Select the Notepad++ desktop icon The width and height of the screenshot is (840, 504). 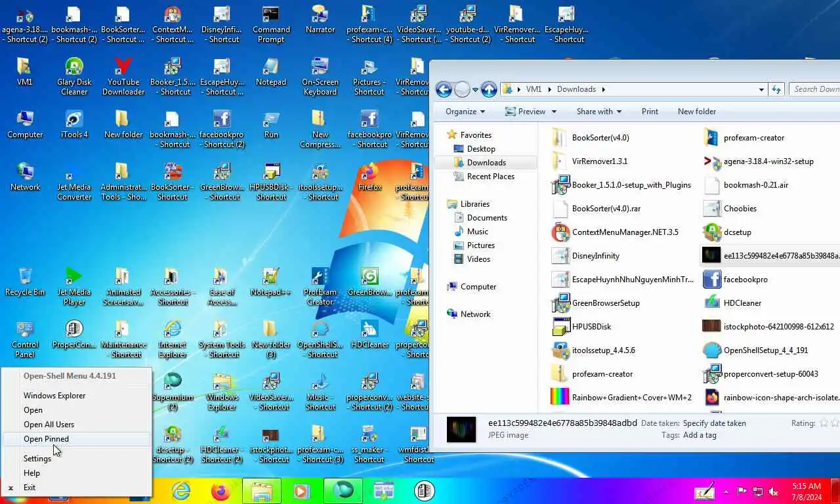pyautogui.click(x=271, y=282)
